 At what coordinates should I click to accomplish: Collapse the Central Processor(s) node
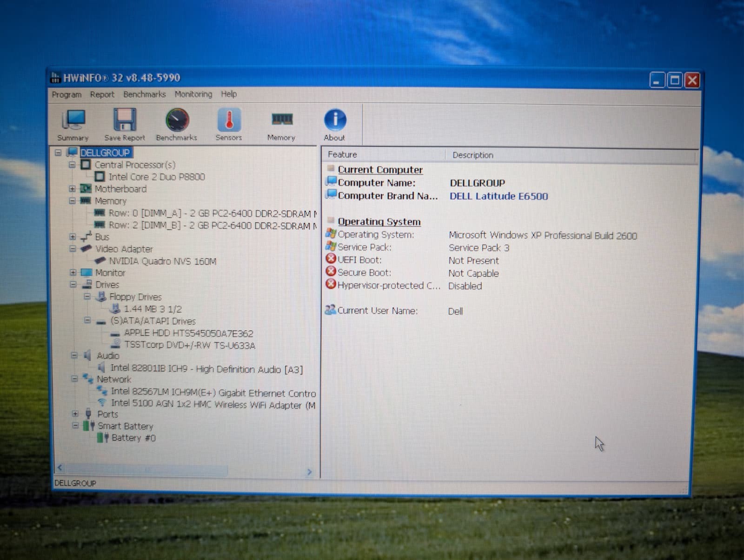click(x=72, y=165)
